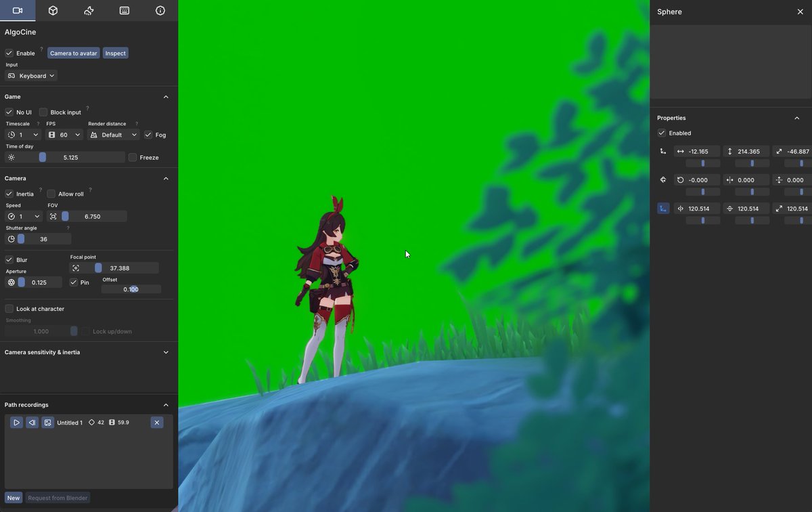
Task: Close the Sphere panel
Action: click(800, 12)
